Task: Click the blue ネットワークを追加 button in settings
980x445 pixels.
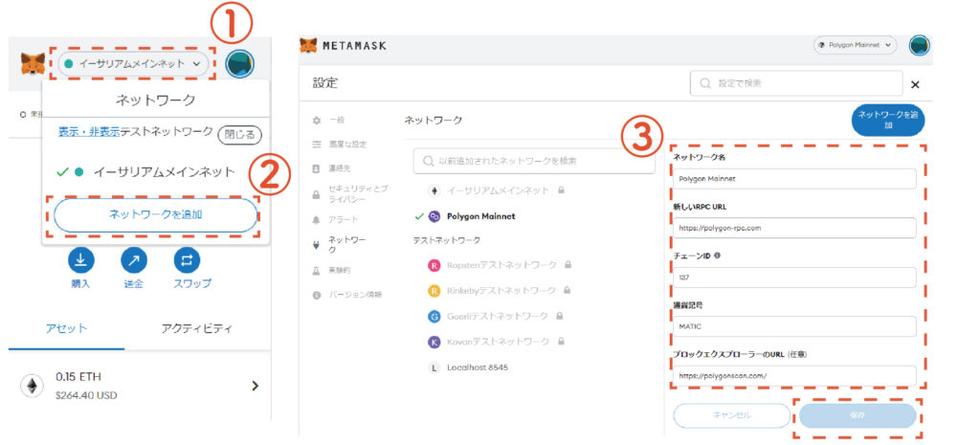Action: 888,120
